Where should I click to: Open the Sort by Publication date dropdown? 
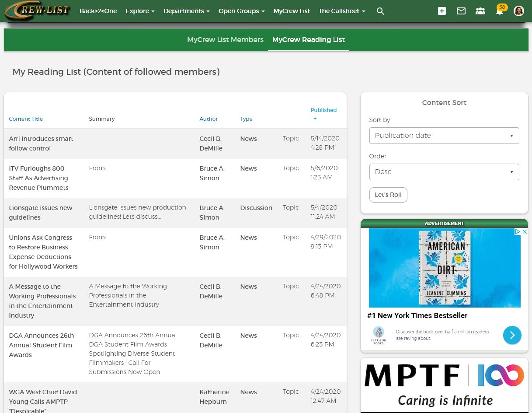point(444,136)
